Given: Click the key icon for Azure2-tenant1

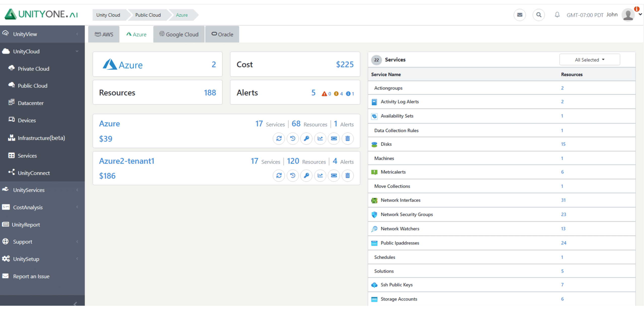Looking at the screenshot, I should (306, 176).
